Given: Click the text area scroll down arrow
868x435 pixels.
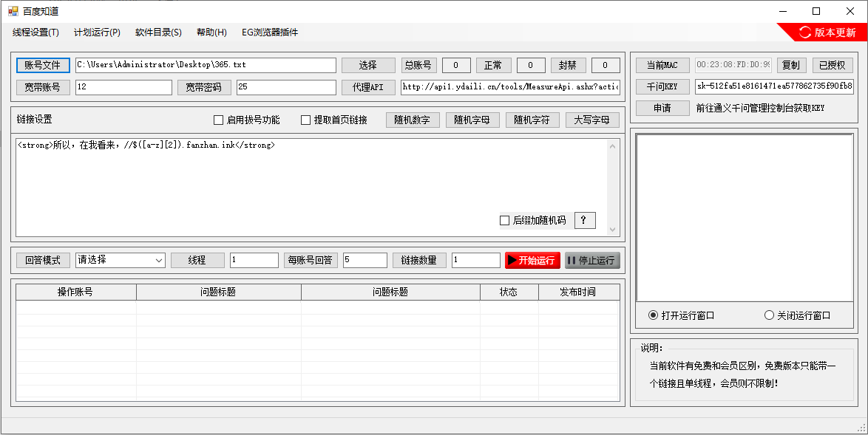Looking at the screenshot, I should click(612, 230).
